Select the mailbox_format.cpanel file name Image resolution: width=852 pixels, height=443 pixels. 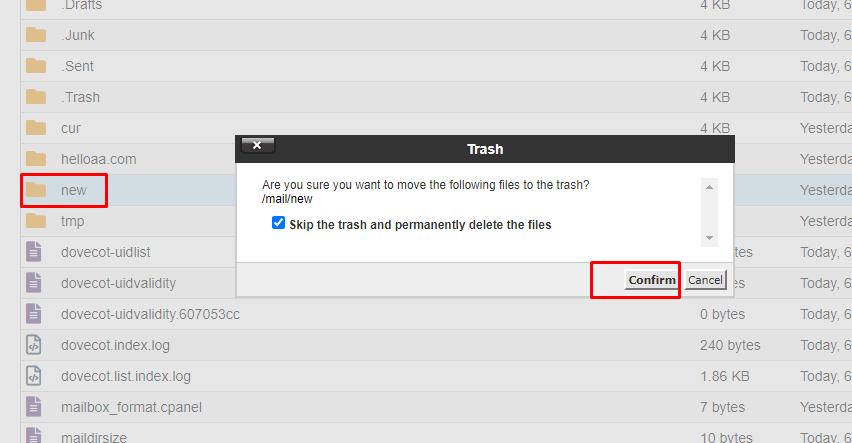tap(131, 407)
